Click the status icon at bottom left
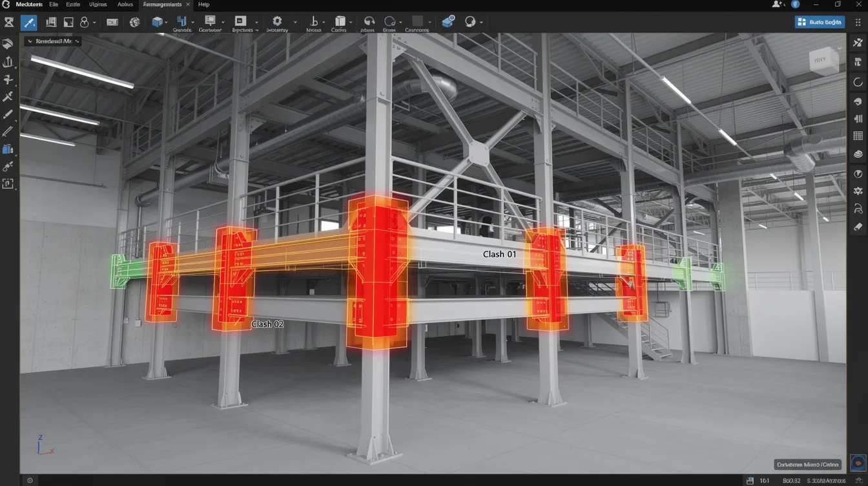This screenshot has width=868, height=486. point(29,481)
